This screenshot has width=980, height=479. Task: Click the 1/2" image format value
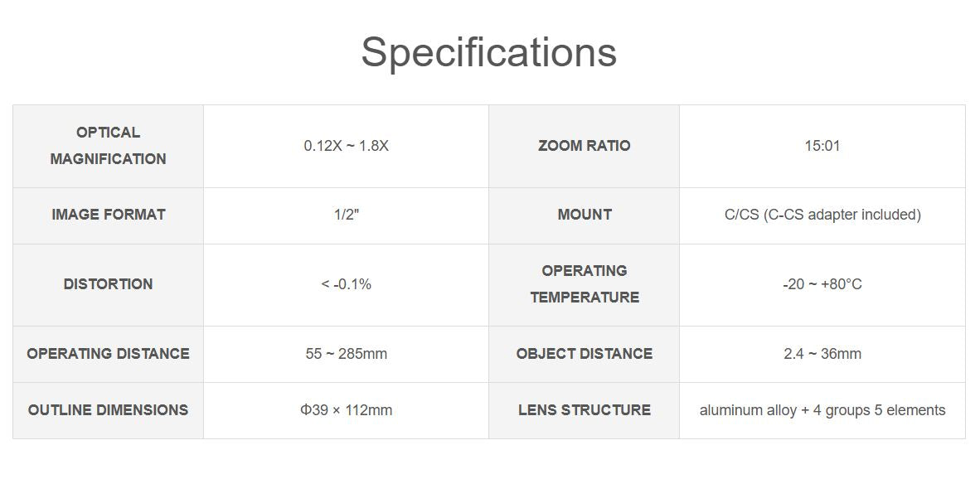tap(346, 215)
